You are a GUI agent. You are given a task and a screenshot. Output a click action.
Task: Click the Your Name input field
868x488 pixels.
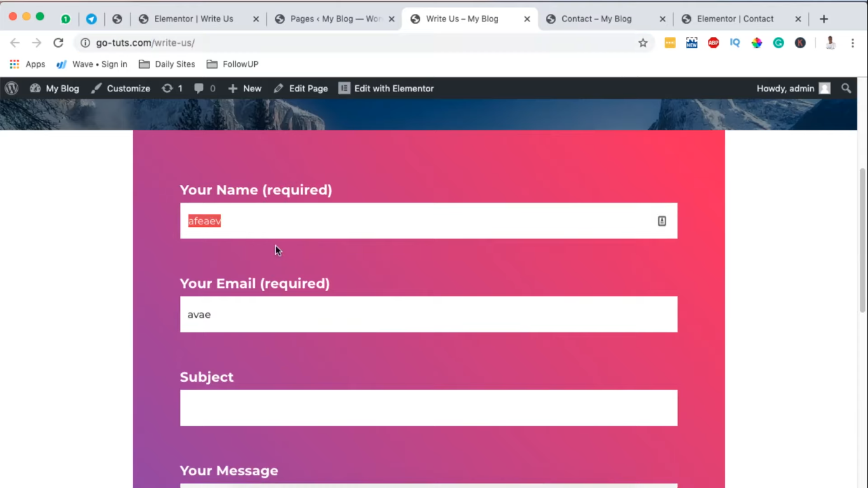428,221
